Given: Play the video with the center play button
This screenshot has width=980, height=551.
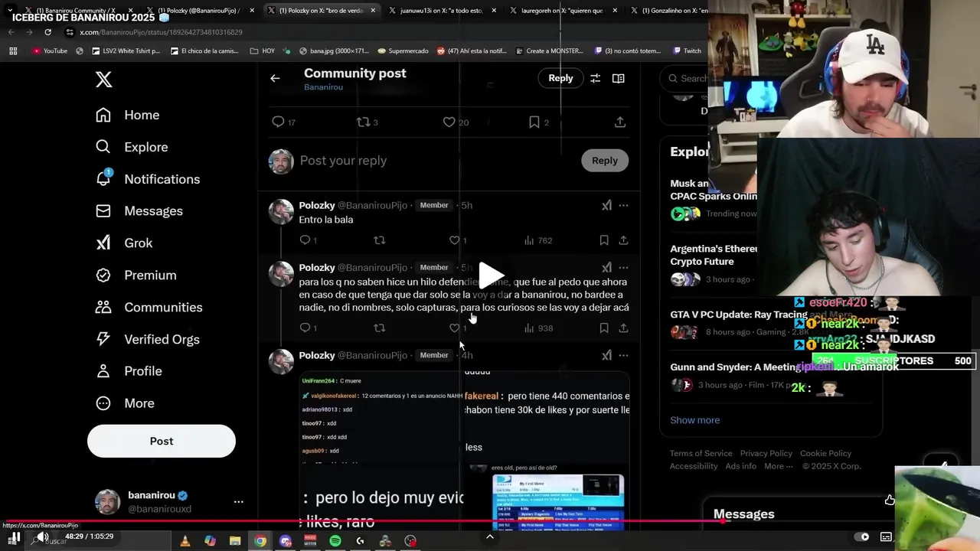Looking at the screenshot, I should pyautogui.click(x=491, y=275).
